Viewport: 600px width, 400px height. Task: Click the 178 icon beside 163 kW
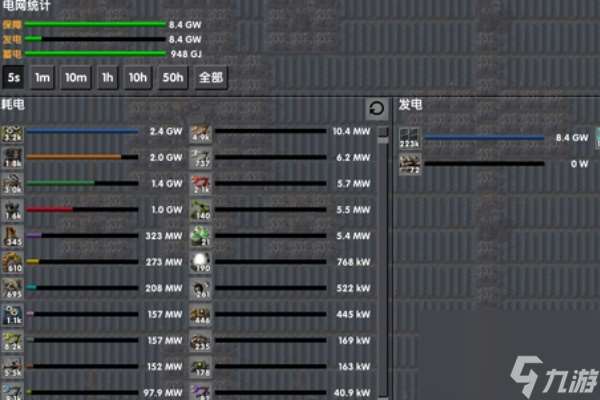[201, 366]
